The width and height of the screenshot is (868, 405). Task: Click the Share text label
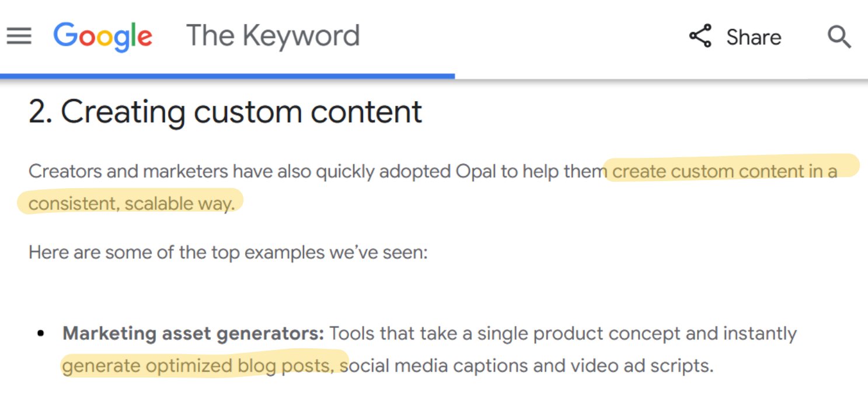[x=754, y=37]
